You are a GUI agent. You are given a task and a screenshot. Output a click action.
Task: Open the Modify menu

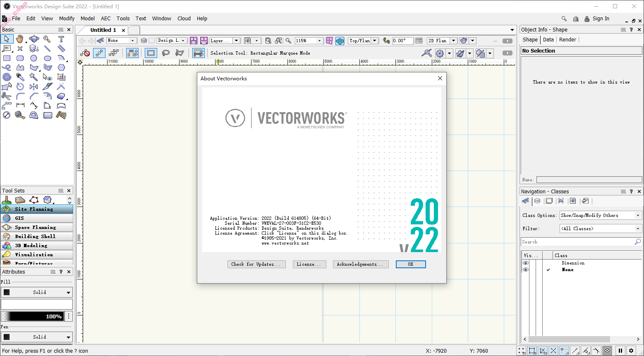[x=67, y=19]
